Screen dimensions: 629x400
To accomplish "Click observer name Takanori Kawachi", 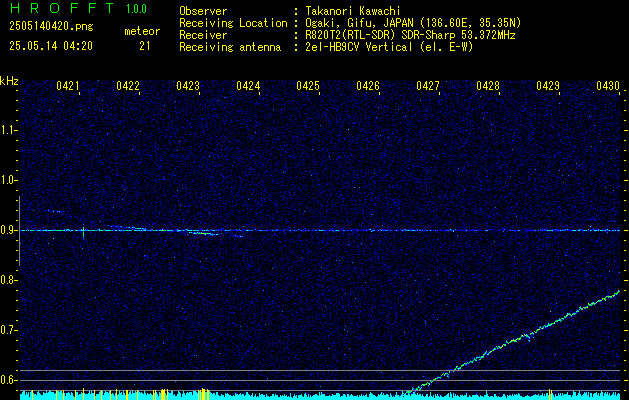I will (353, 11).
